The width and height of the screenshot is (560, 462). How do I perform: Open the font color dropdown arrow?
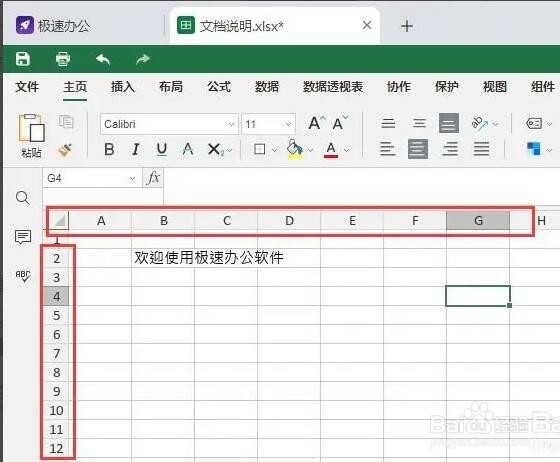point(346,150)
